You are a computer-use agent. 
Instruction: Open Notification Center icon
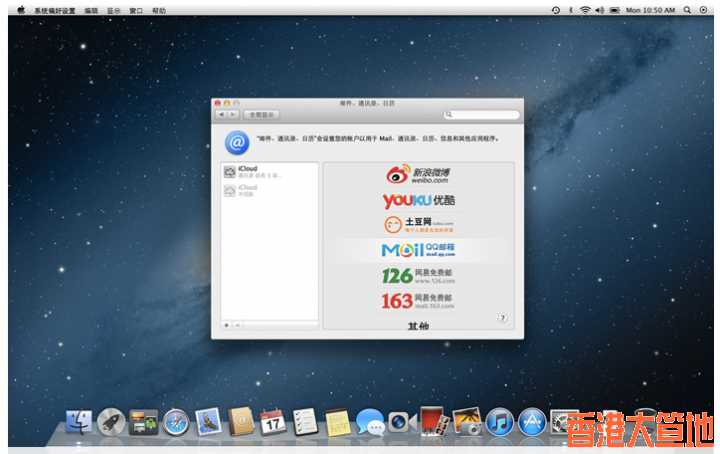click(703, 10)
